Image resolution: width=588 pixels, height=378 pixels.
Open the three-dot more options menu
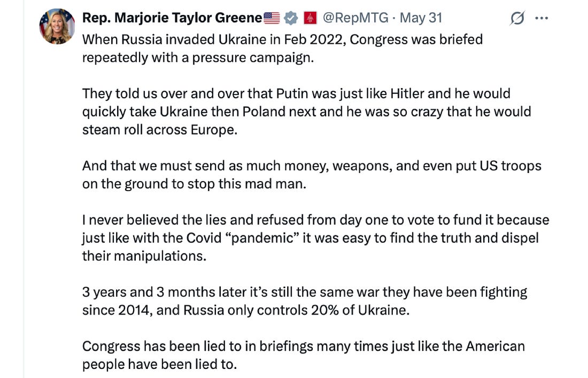pyautogui.click(x=542, y=18)
